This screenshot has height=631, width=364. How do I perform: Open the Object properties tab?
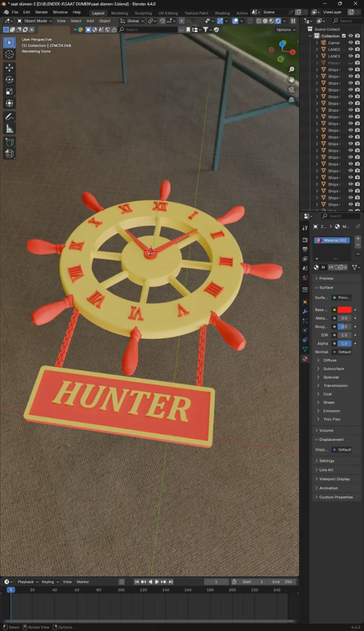(305, 302)
